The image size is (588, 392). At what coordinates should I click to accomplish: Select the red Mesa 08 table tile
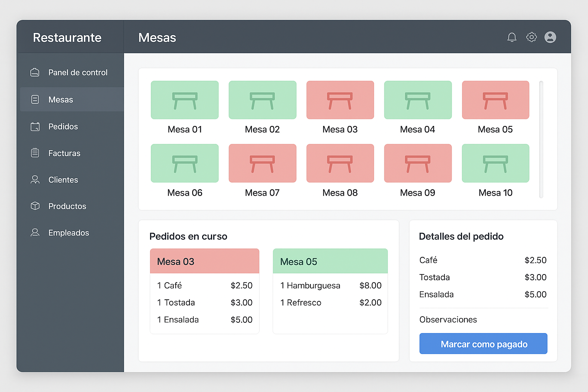point(340,163)
